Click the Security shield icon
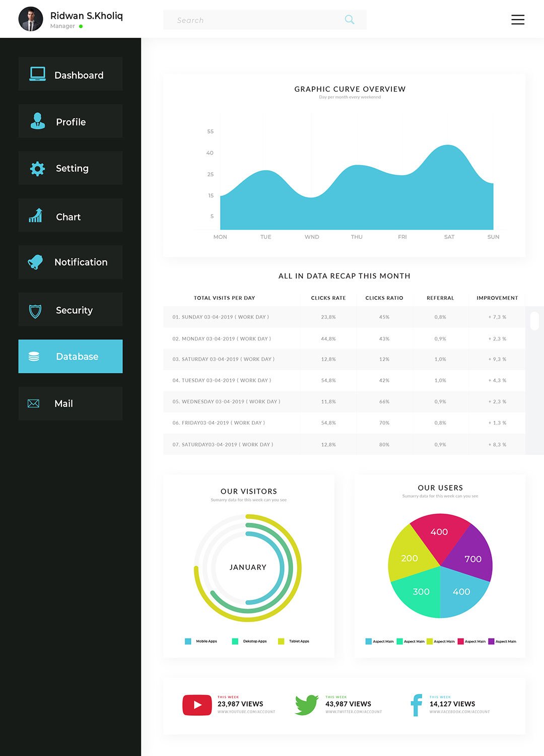The image size is (544, 756). pyautogui.click(x=35, y=311)
